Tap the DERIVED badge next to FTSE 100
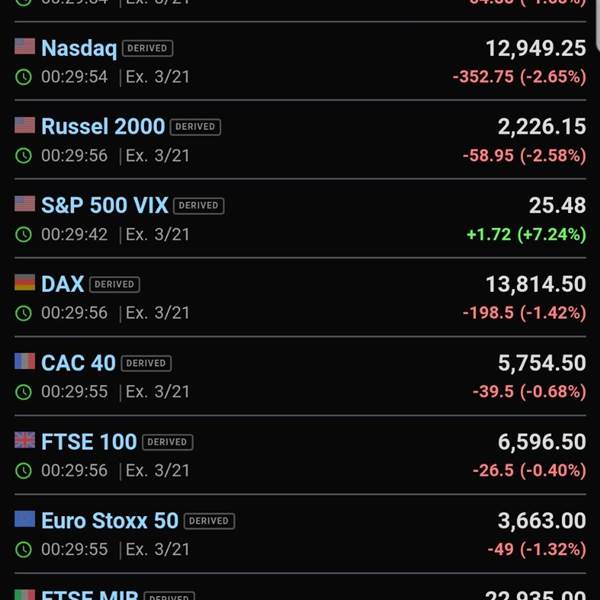The width and height of the screenshot is (600, 600). click(x=168, y=442)
